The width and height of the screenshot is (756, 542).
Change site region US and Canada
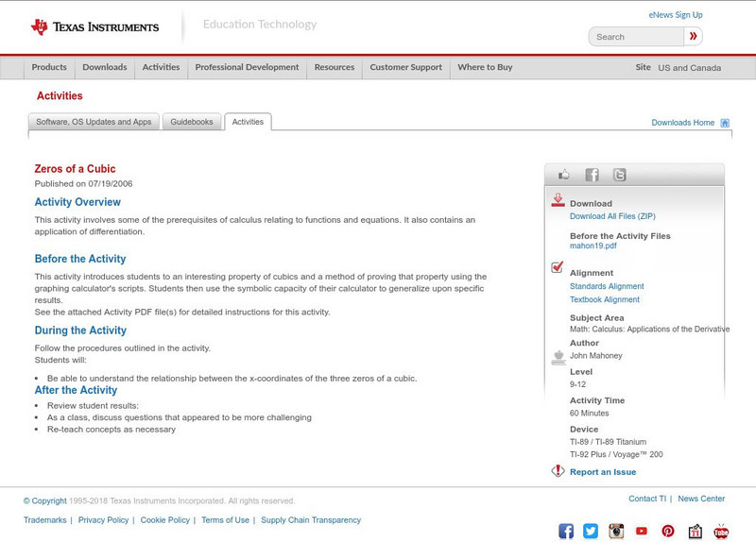[x=690, y=68]
